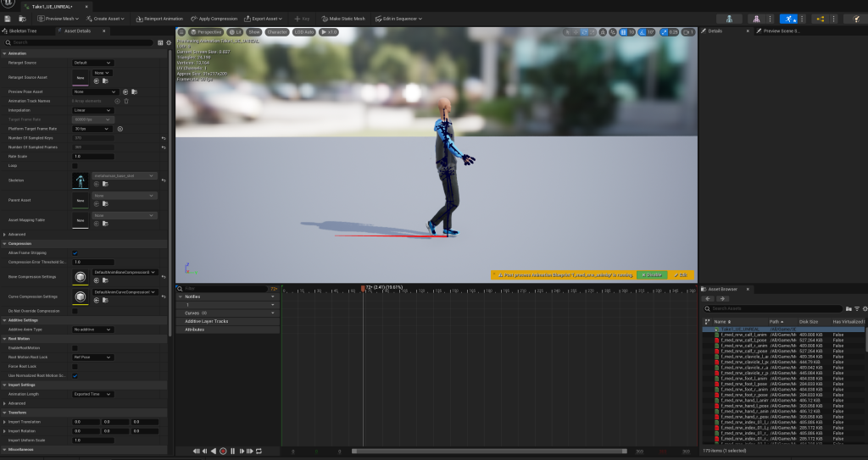This screenshot has width=868, height=460.
Task: Click the Apply Compression button
Action: tap(214, 19)
